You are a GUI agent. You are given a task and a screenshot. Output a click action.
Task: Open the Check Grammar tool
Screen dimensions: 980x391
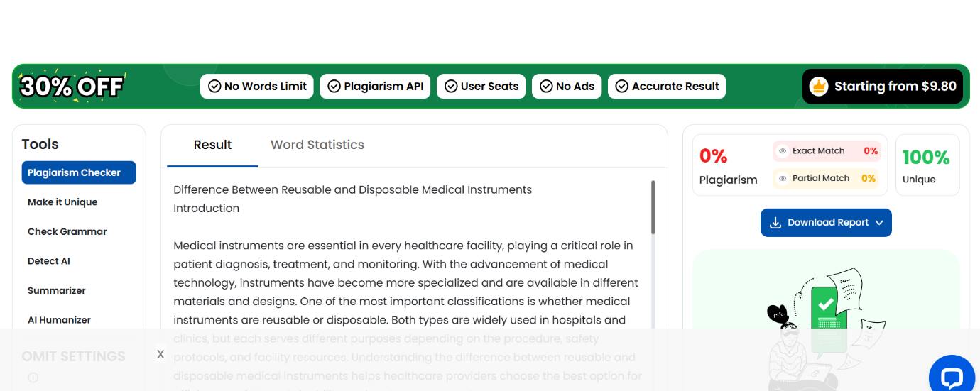tap(67, 231)
